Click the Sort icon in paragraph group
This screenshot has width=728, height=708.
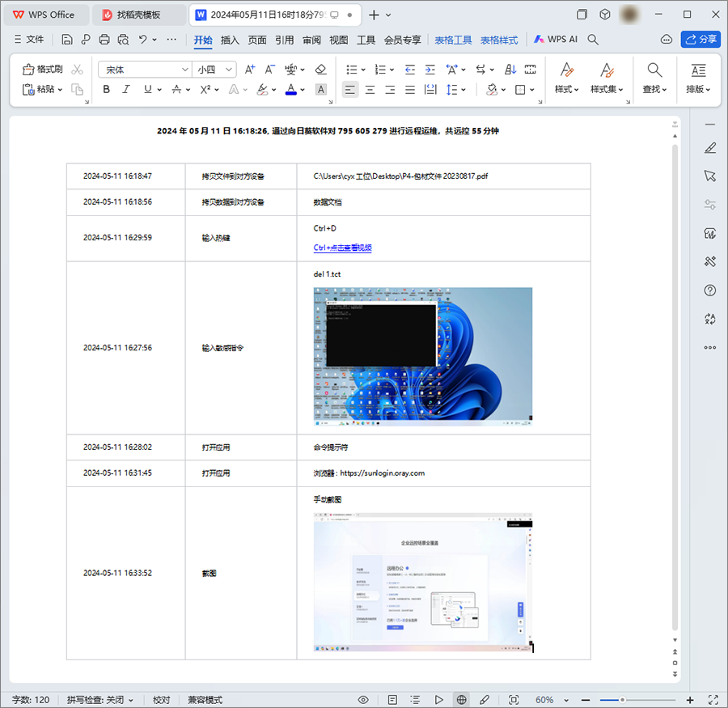click(x=510, y=70)
